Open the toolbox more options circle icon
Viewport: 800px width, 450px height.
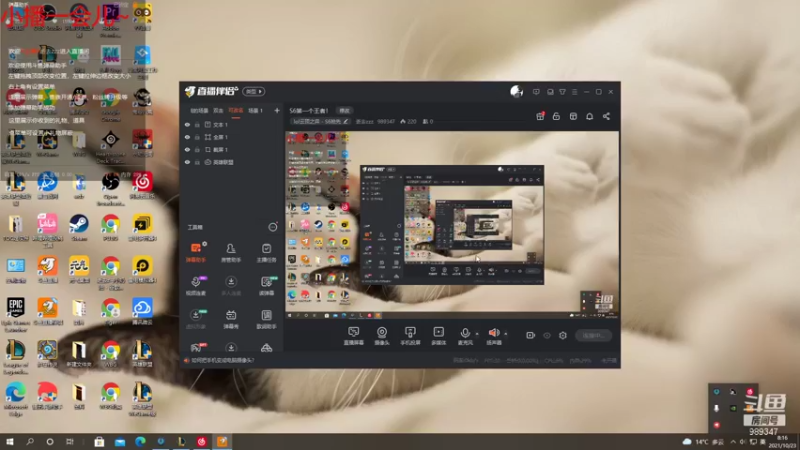(x=273, y=227)
